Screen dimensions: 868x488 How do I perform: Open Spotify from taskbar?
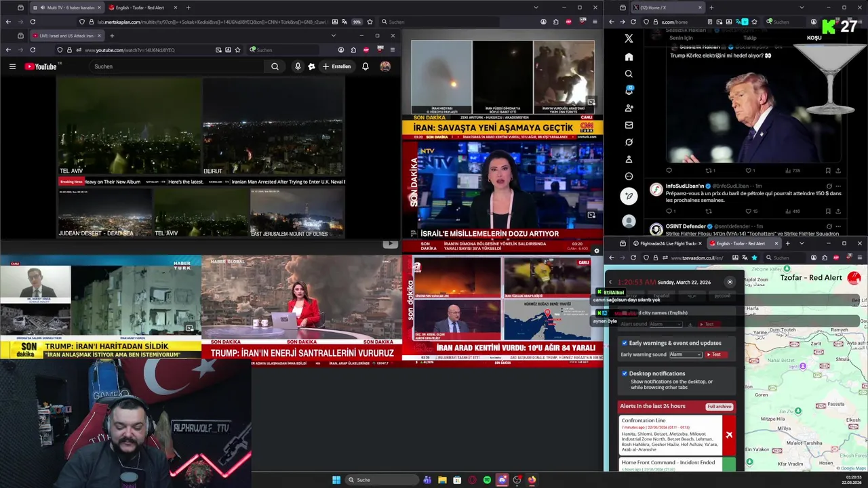click(487, 480)
